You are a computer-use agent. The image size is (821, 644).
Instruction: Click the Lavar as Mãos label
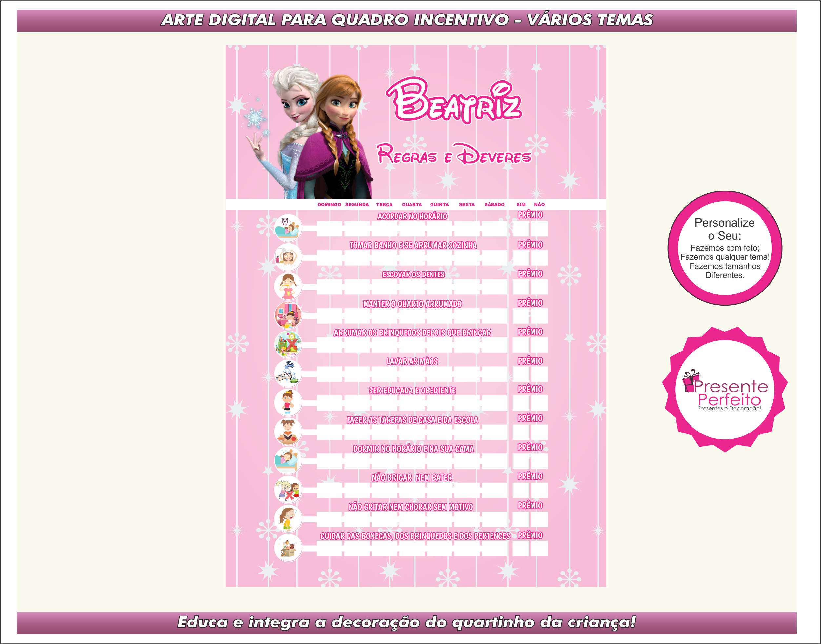[412, 362]
